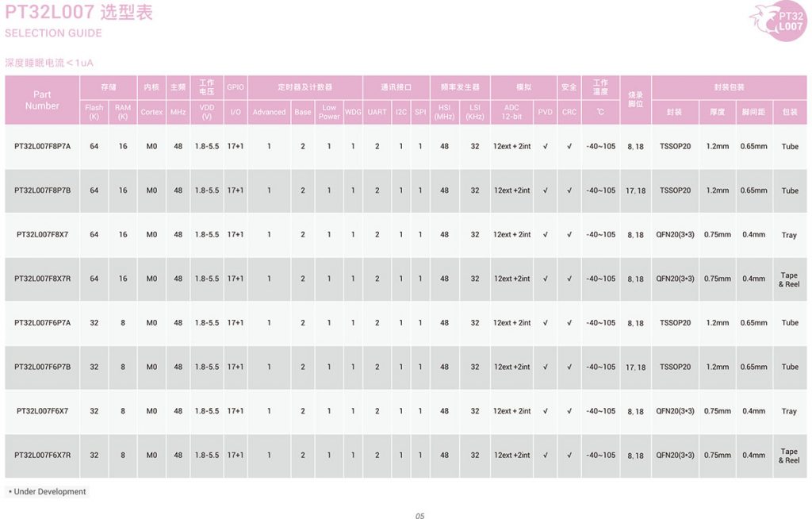812x519 pixels.
Task: Select the 封装包装 header group
Action: (x=729, y=87)
